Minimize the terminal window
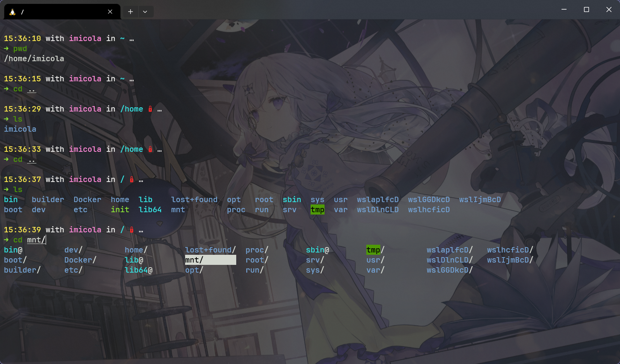 (x=564, y=10)
